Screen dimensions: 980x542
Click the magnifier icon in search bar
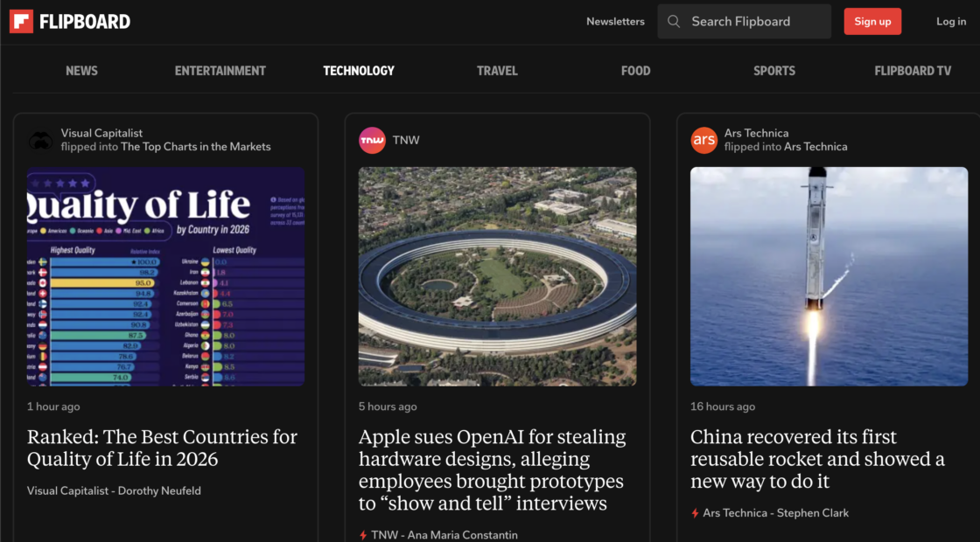pos(673,21)
